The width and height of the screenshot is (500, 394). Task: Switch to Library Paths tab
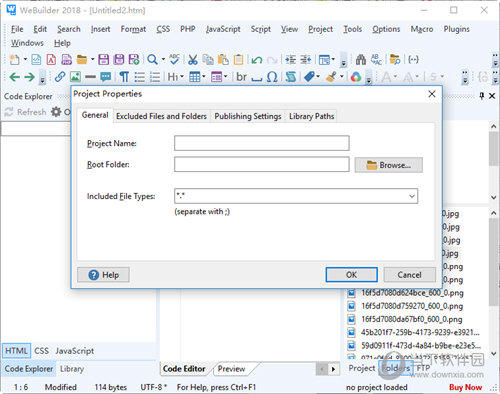tap(311, 116)
